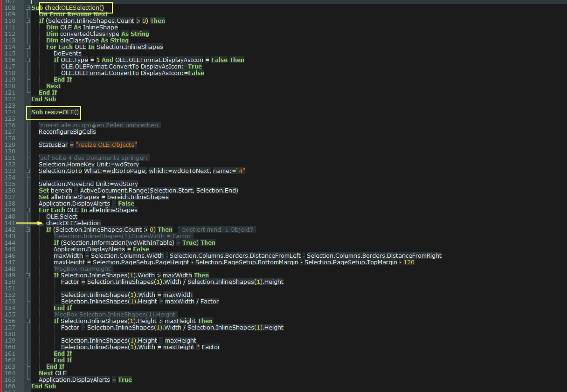Click the 'maxWidth = Selection.Columns.Width' line
The width and height of the screenshot is (567, 392).
pyautogui.click(x=248, y=256)
